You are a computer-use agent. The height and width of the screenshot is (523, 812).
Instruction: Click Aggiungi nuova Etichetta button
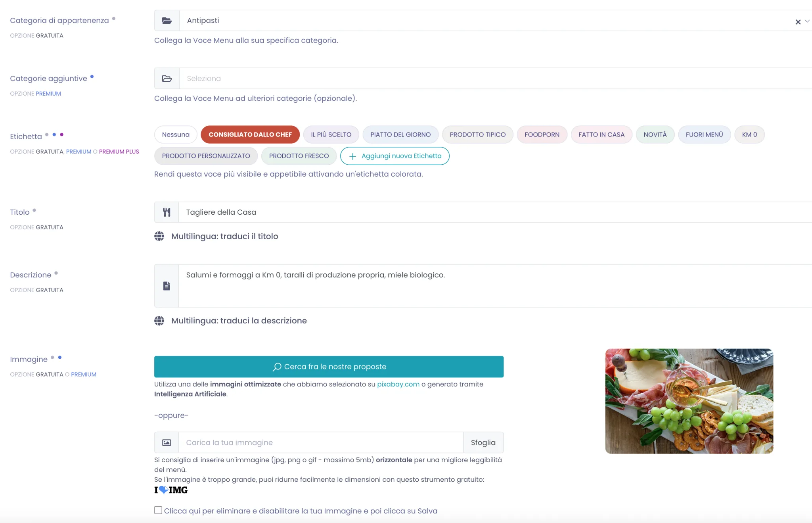(395, 156)
